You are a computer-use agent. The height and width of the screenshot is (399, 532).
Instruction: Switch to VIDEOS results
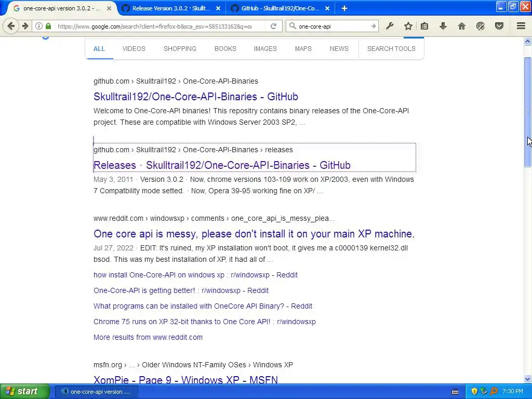click(134, 49)
